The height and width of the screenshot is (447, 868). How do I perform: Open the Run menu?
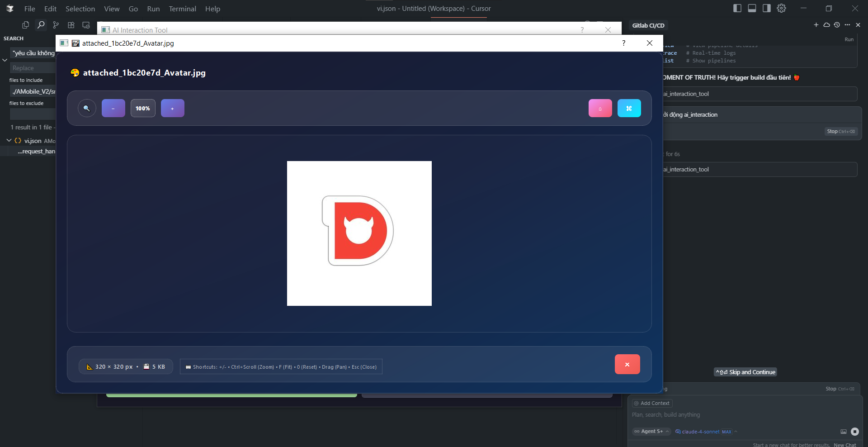pyautogui.click(x=153, y=9)
